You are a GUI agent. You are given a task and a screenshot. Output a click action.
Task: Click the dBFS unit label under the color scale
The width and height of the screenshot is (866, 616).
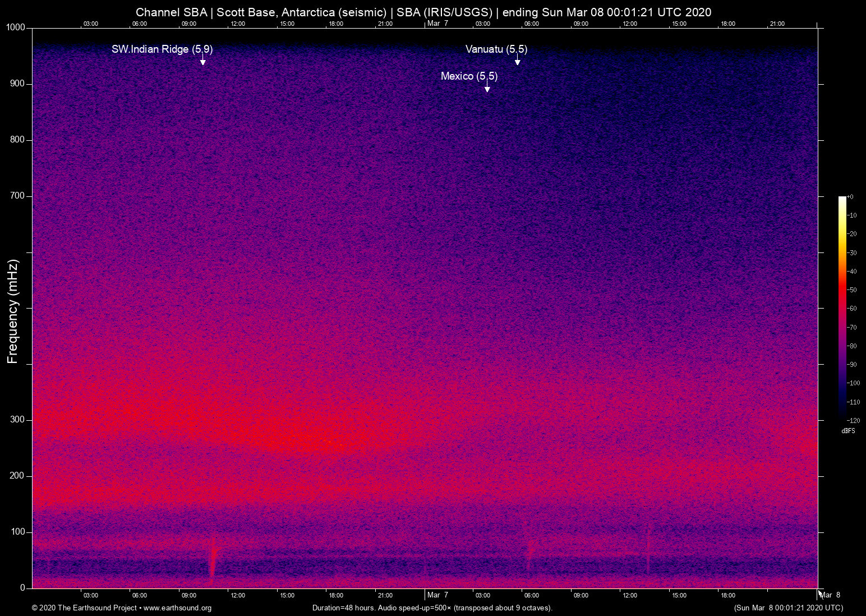[848, 431]
